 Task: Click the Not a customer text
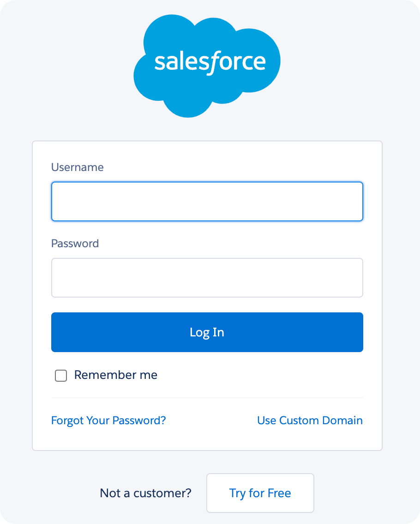(x=145, y=493)
